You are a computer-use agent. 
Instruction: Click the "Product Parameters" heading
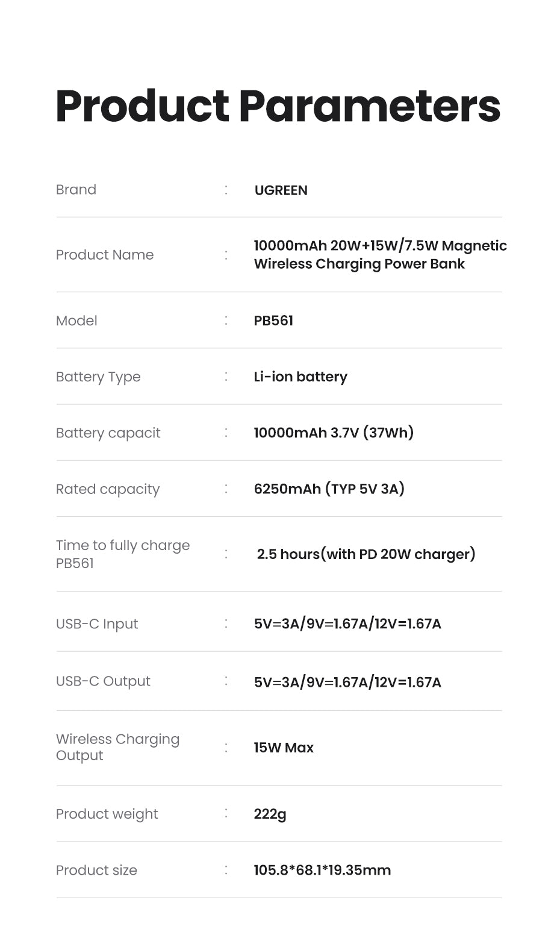278,106
